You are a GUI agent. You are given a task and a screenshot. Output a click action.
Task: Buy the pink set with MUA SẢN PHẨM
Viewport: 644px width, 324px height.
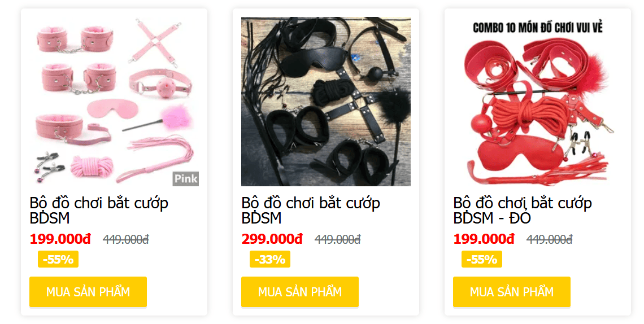pos(88,292)
